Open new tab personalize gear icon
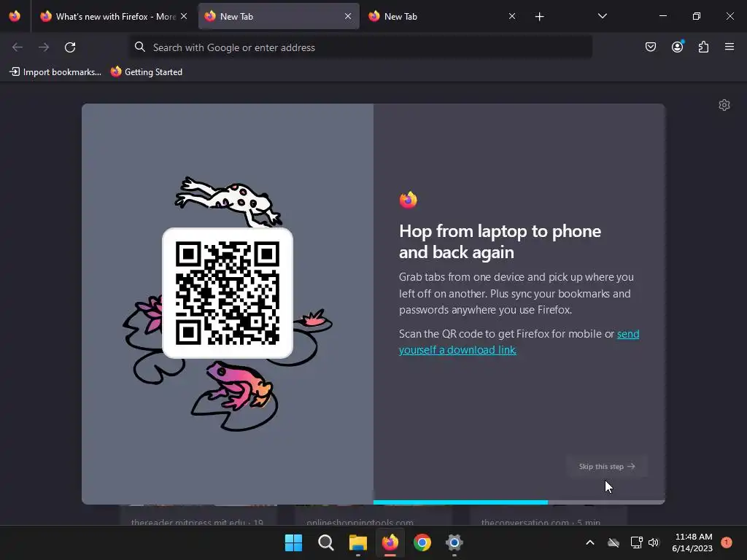The height and width of the screenshot is (560, 747). 724,105
